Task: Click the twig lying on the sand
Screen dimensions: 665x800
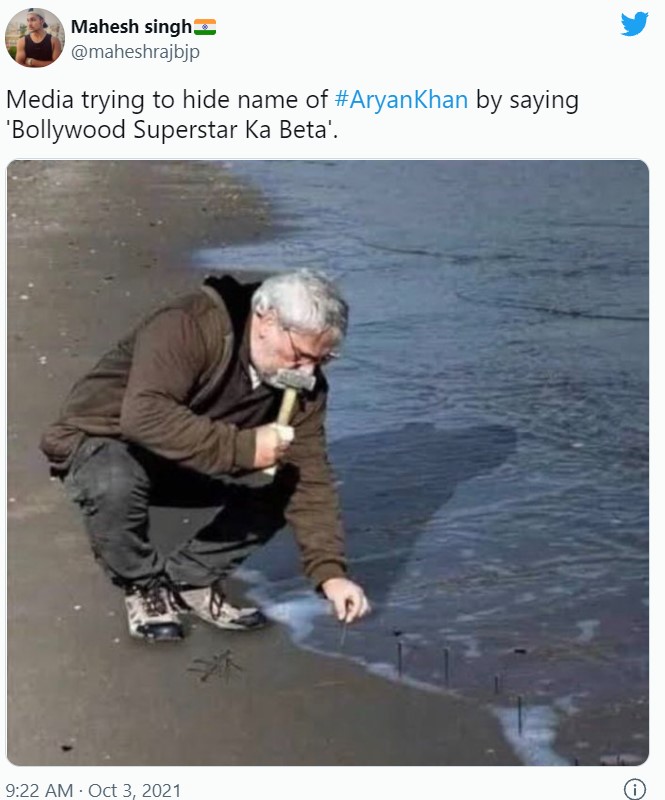Action: coord(216,665)
